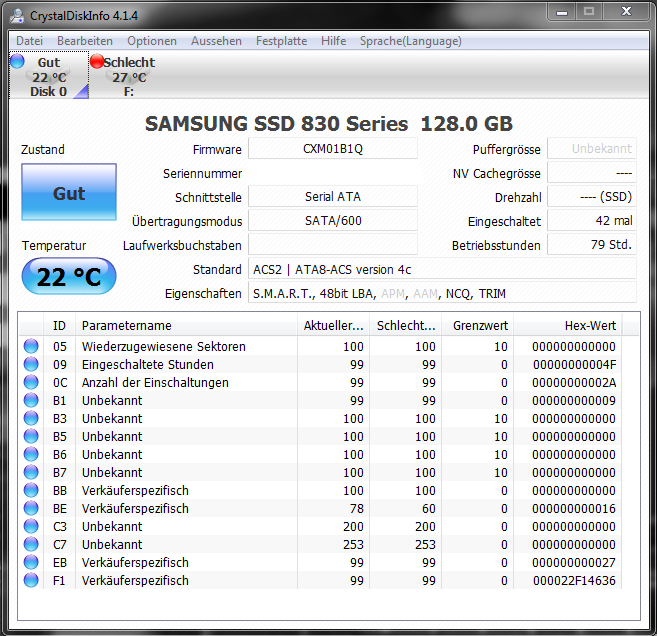Click hex value 000000000016 in BE row

[574, 509]
